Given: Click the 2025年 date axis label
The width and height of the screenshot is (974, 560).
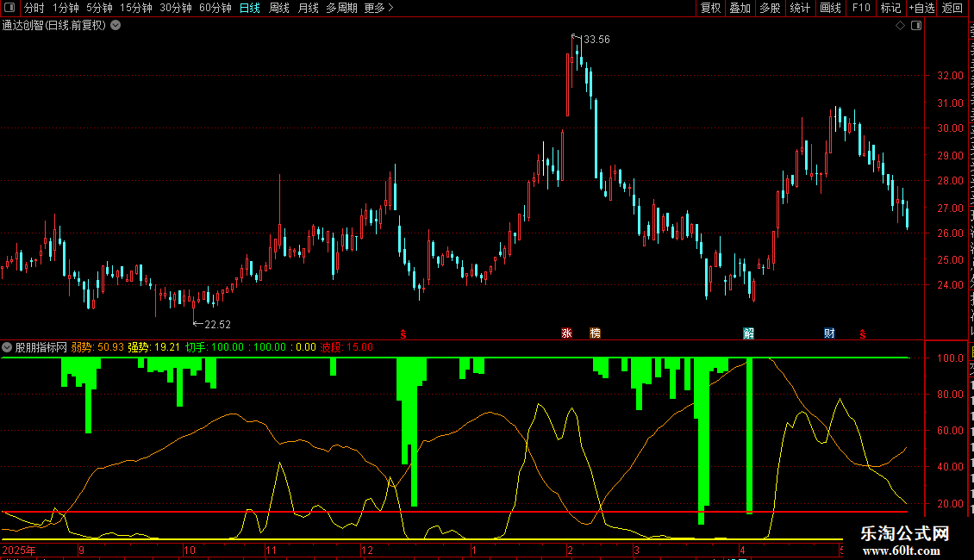Looking at the screenshot, I should pos(19,550).
